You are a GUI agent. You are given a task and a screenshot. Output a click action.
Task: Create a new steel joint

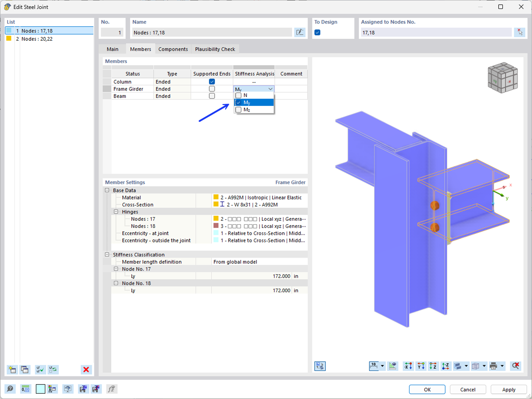(x=12, y=369)
